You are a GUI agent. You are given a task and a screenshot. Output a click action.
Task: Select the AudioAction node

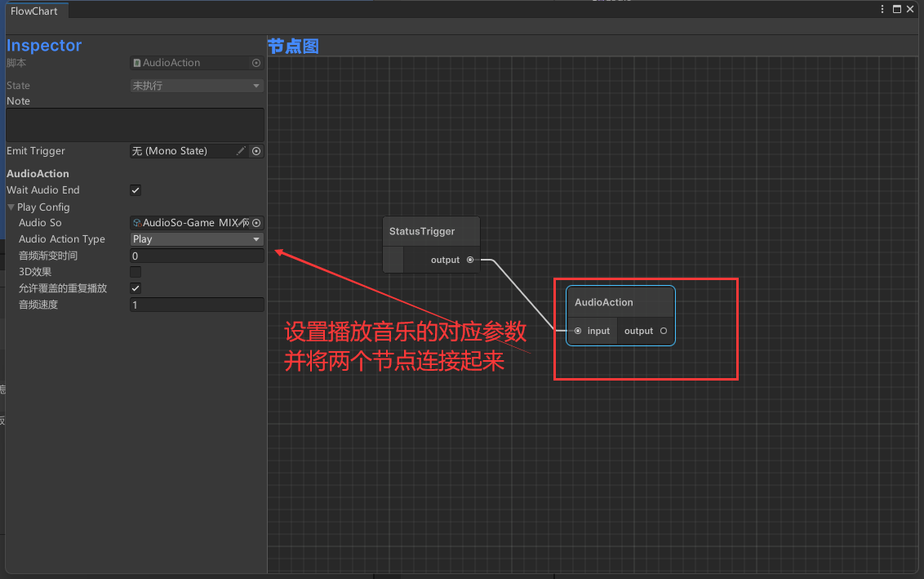pos(604,302)
